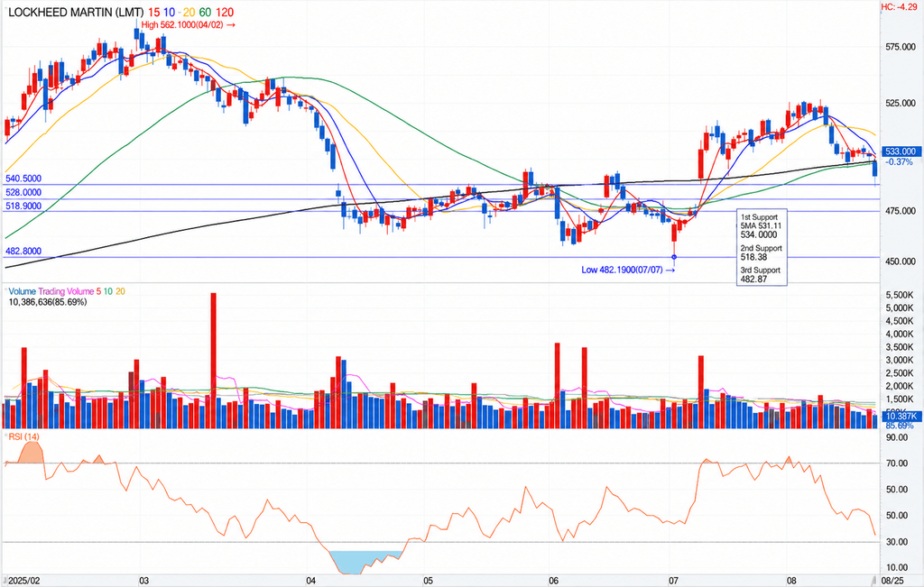Click the orange overbought RSI shaded area

click(x=32, y=453)
